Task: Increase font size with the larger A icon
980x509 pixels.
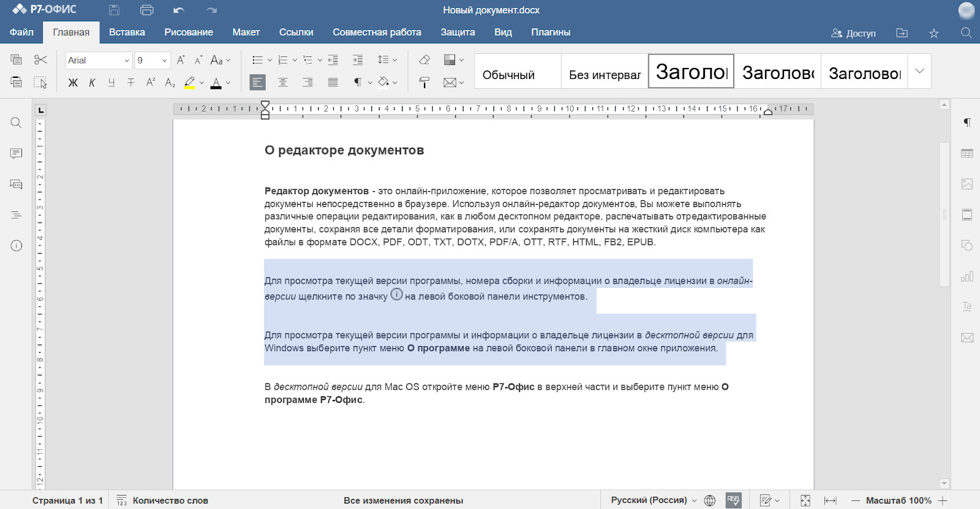Action: click(x=181, y=60)
